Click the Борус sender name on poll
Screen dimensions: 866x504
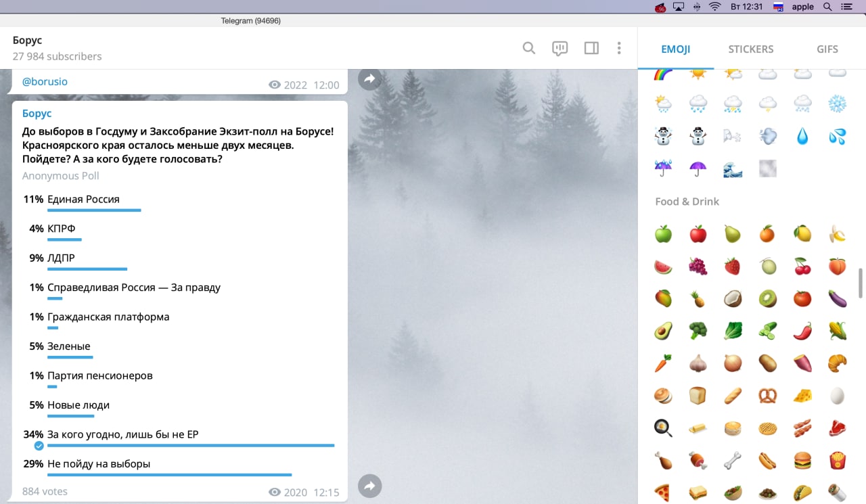37,114
